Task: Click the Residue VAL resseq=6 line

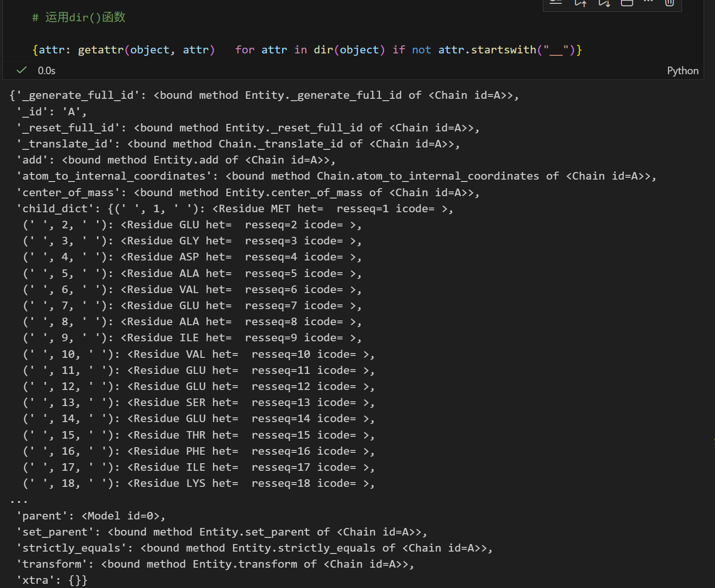Action: [x=192, y=290]
